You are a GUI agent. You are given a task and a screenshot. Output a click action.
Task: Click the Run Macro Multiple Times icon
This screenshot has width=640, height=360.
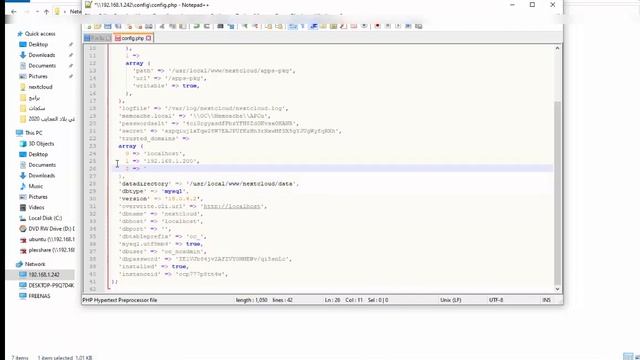click(x=409, y=26)
